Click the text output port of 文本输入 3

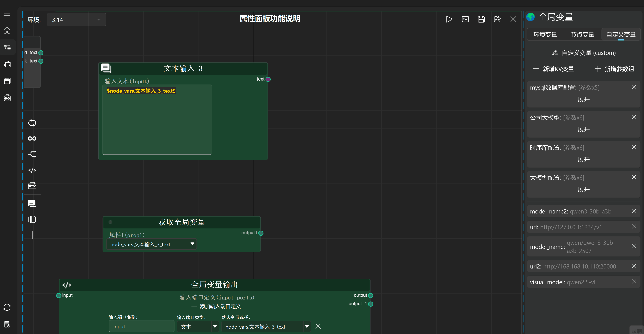coord(268,80)
